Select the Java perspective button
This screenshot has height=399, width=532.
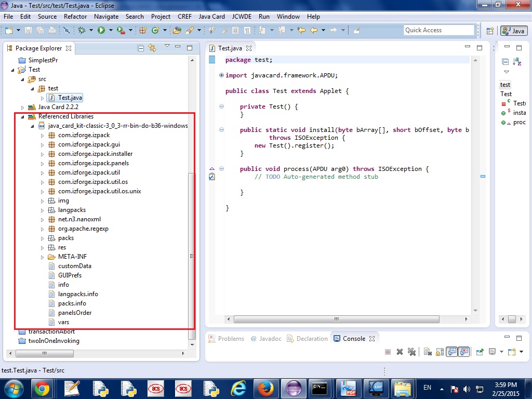point(514,31)
